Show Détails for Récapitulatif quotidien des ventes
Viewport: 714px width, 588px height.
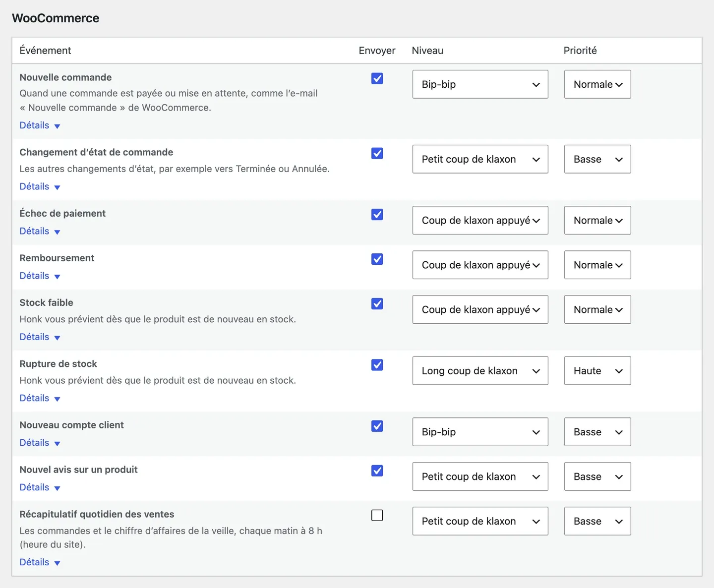40,562
